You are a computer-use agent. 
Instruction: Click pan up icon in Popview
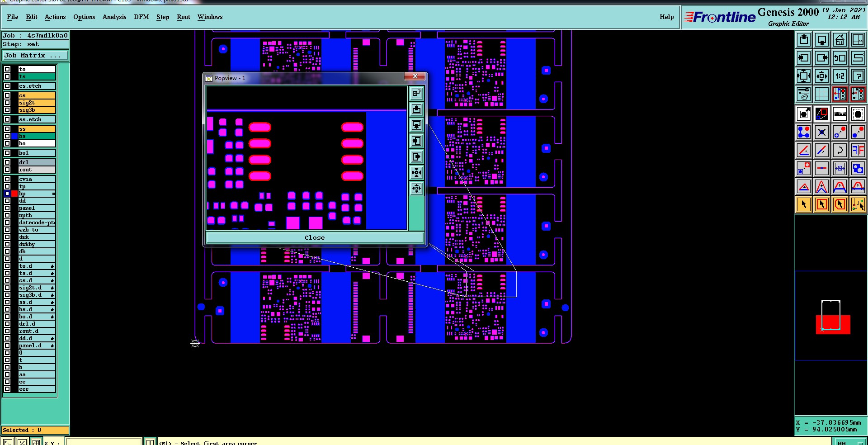point(416,109)
